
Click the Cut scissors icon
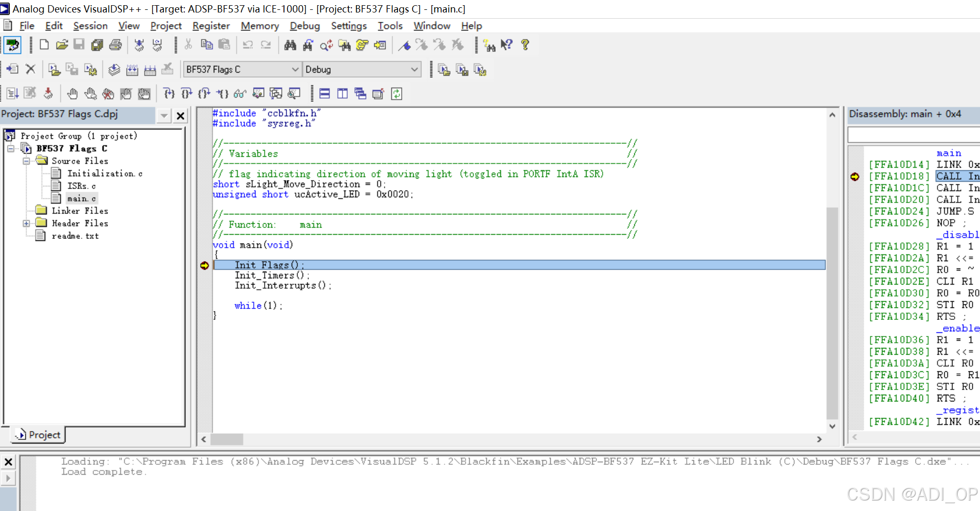click(188, 45)
